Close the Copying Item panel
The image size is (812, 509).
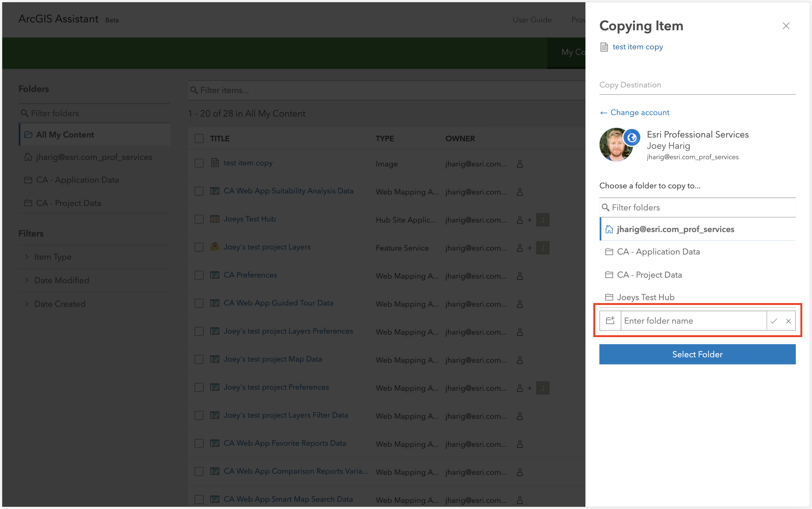pos(786,26)
